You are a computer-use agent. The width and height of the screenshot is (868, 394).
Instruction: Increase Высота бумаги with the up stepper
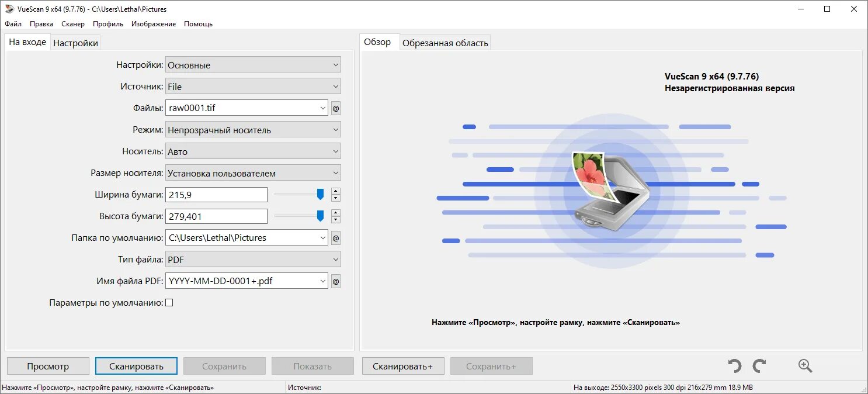coord(336,213)
